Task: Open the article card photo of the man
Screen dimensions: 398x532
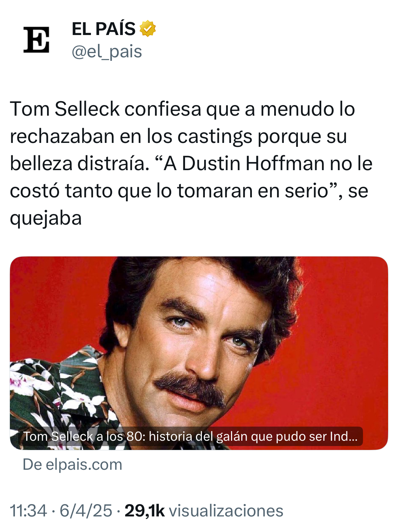Action: pos(199,353)
